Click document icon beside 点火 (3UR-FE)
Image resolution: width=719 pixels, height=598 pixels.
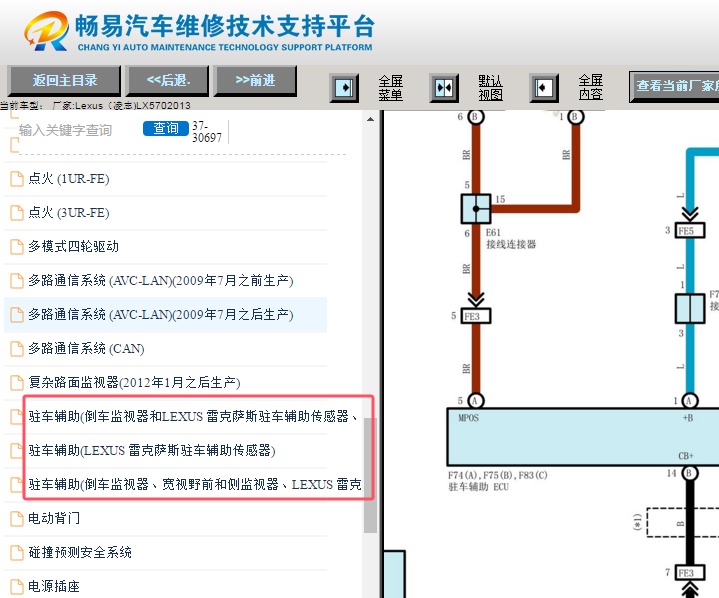tap(17, 213)
